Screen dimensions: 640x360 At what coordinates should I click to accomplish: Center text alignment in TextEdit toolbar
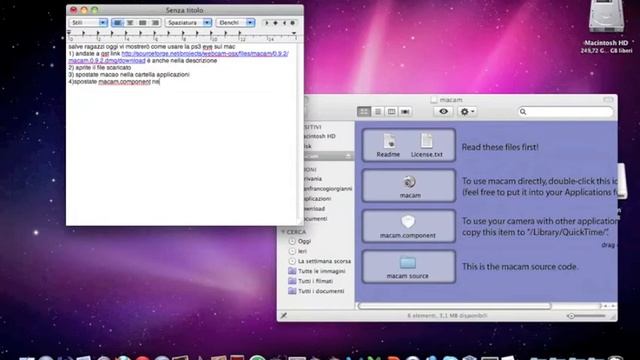(x=130, y=23)
